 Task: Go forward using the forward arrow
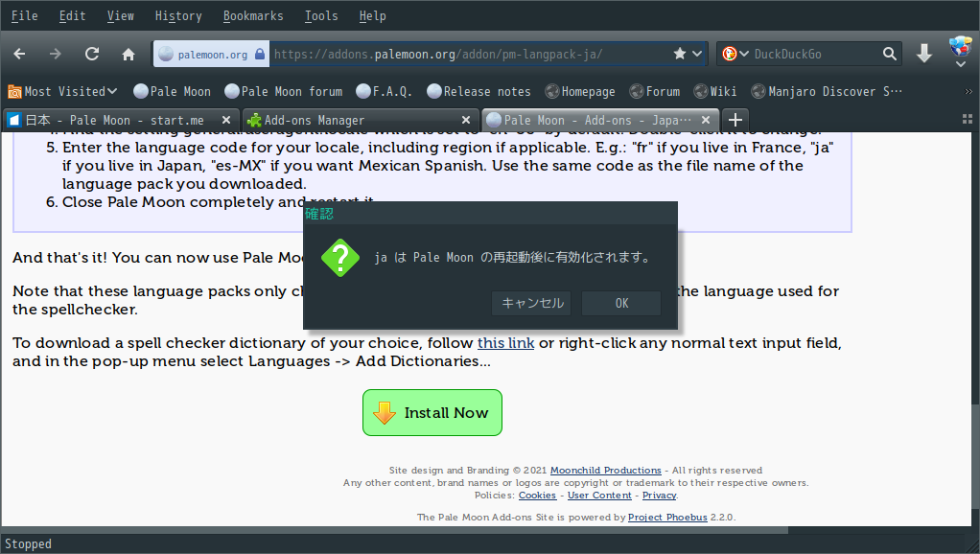(56, 55)
